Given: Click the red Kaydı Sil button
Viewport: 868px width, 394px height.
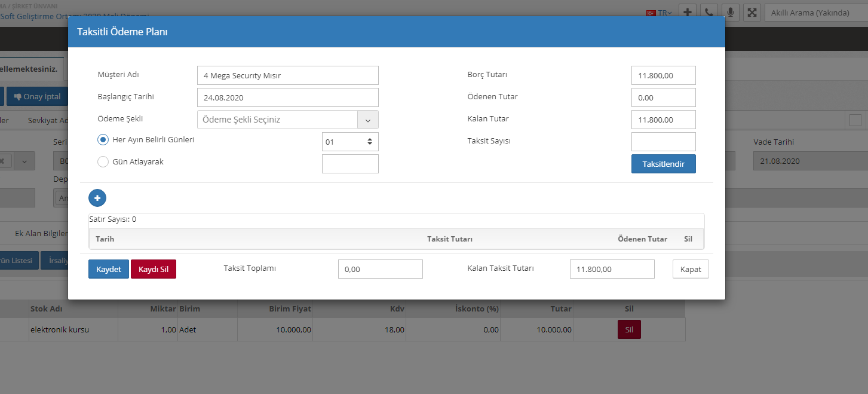Looking at the screenshot, I should pyautogui.click(x=154, y=269).
